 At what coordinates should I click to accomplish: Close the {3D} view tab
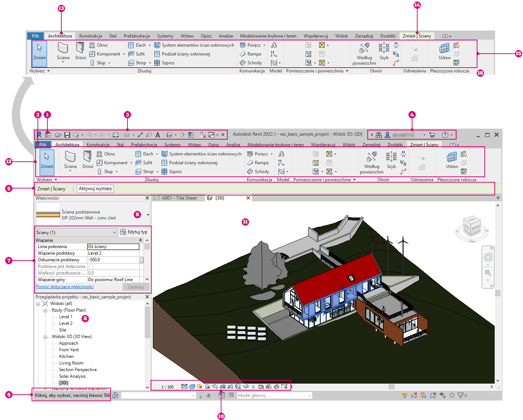248,198
